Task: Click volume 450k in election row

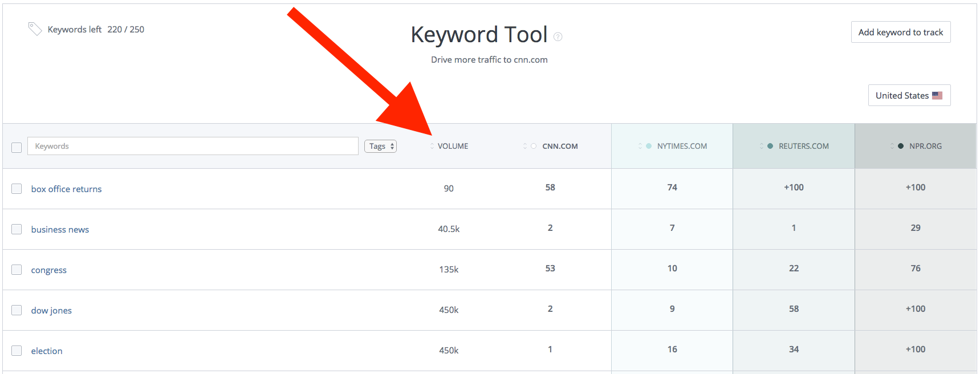Action: [449, 350]
